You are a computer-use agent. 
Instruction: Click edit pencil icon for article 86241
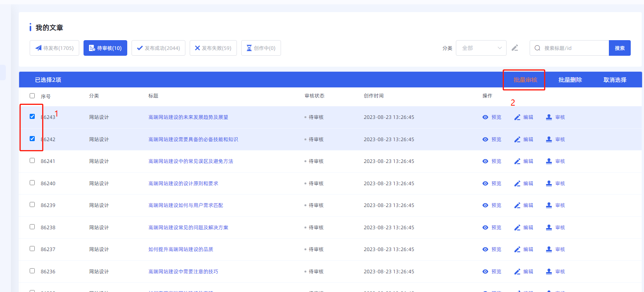(517, 161)
